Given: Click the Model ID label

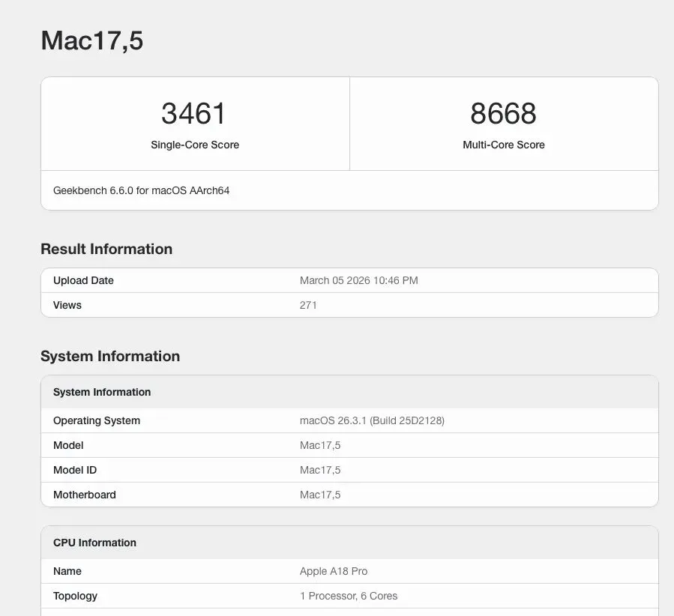Looking at the screenshot, I should pyautogui.click(x=75, y=471).
